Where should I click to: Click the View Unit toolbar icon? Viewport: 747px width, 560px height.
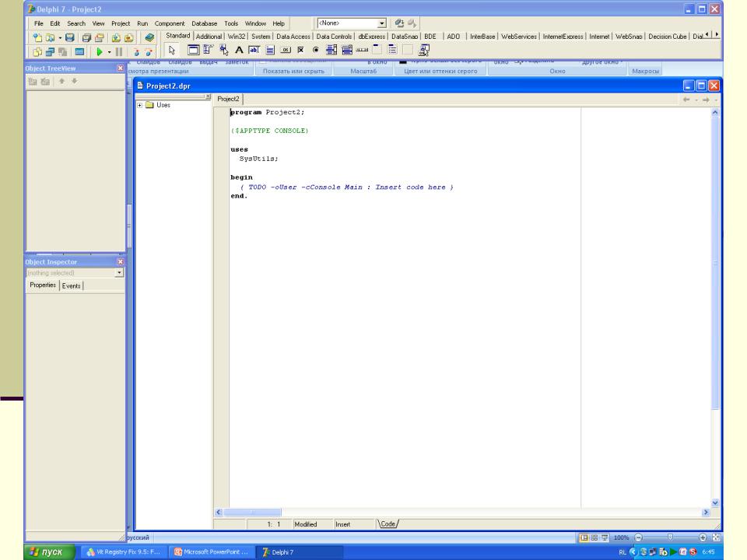point(37,51)
